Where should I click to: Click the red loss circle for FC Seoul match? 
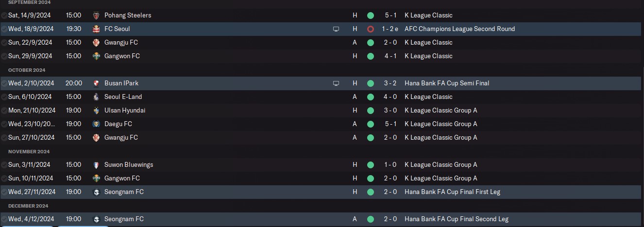371,29
